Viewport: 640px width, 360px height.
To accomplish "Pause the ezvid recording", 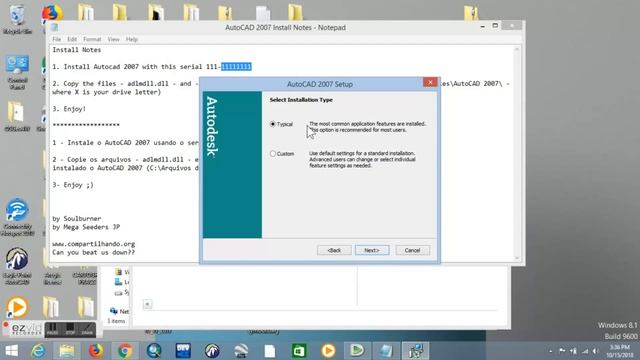I will [x=52, y=330].
